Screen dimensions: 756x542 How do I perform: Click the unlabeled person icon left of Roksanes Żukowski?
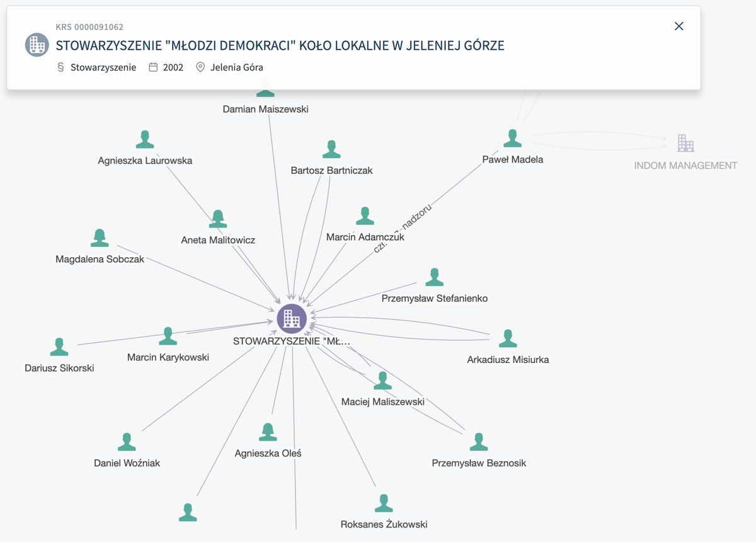tap(188, 512)
